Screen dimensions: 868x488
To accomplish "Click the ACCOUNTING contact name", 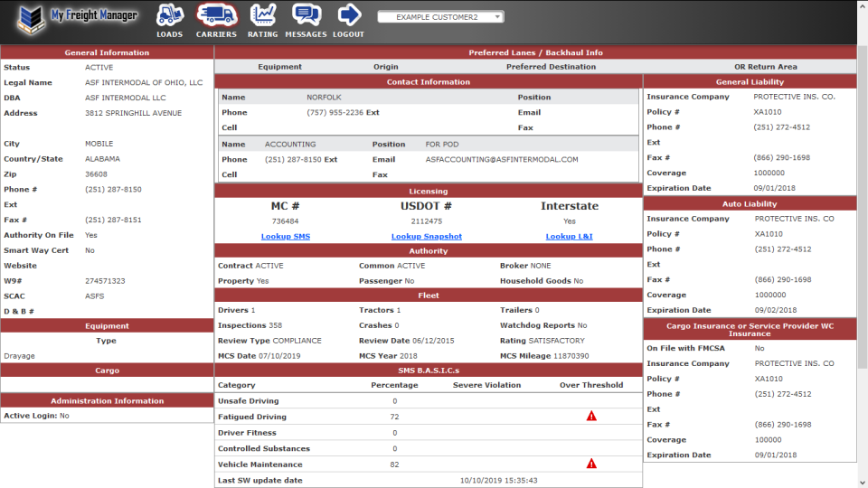I will click(x=290, y=145).
